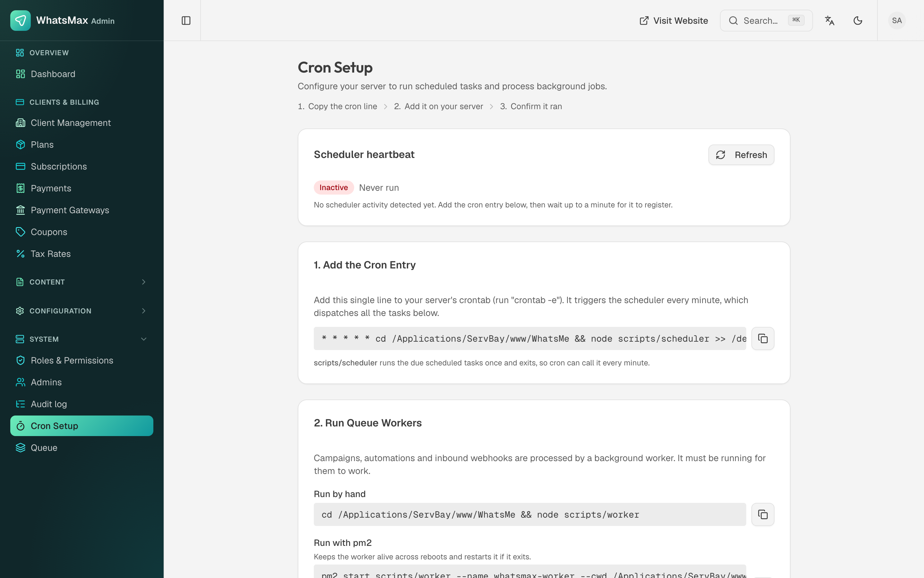Refresh the scheduler heartbeat
Image resolution: width=924 pixels, height=578 pixels.
pyautogui.click(x=741, y=155)
